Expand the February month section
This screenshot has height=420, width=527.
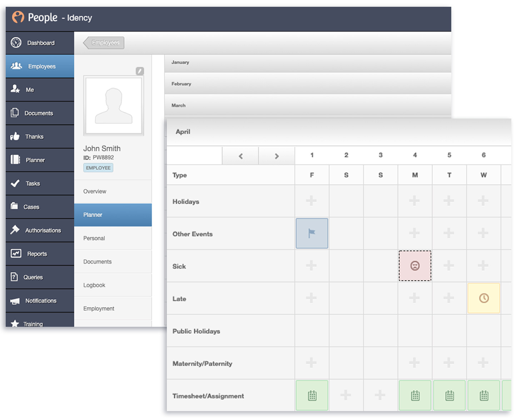pos(307,84)
